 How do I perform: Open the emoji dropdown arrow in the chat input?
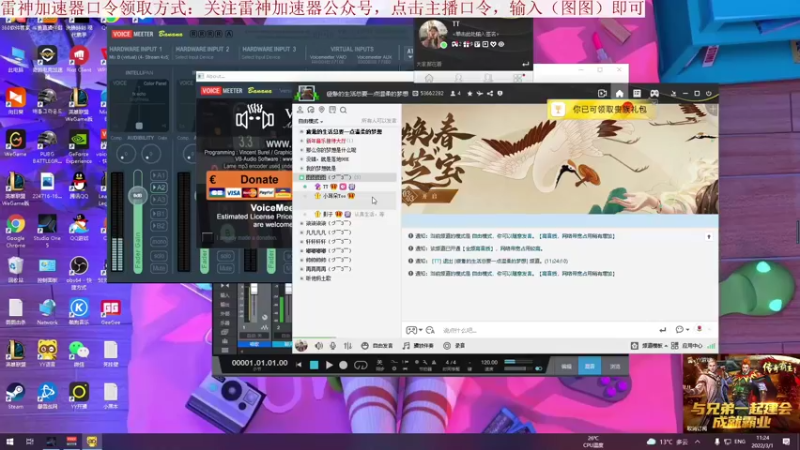pyautogui.click(x=420, y=331)
